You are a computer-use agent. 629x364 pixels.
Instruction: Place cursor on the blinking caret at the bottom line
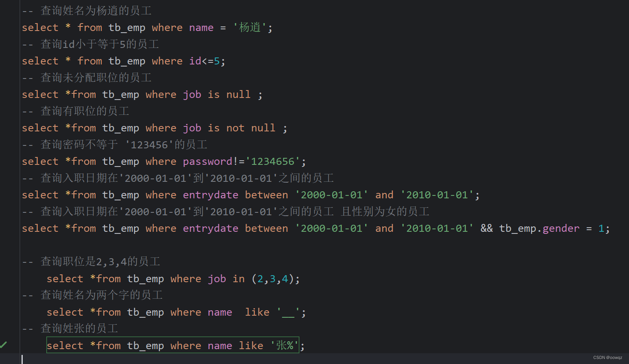[x=22, y=359]
